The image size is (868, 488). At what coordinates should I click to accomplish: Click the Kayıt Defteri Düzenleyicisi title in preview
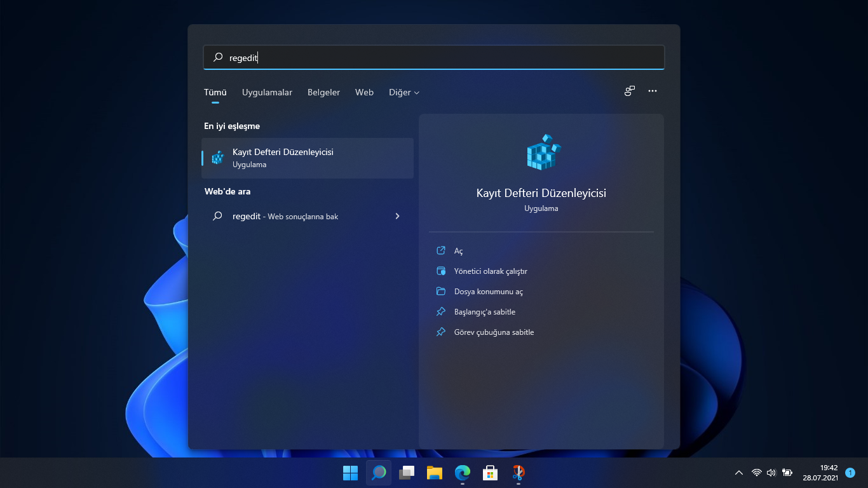541,193
